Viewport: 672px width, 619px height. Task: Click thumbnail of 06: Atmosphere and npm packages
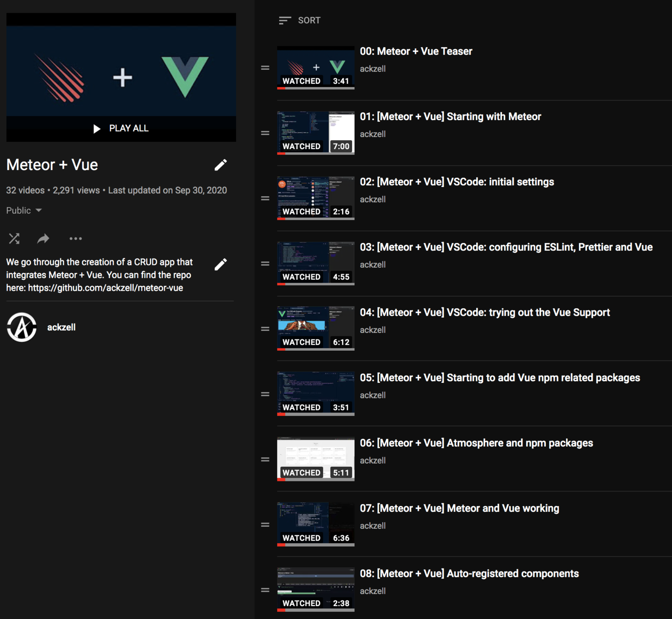[x=316, y=459]
